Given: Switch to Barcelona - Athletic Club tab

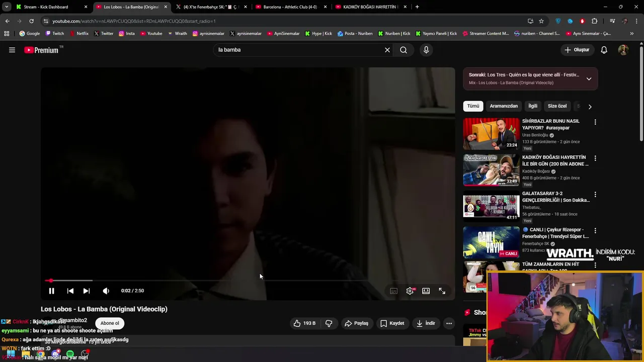Looking at the screenshot, I should [x=290, y=7].
